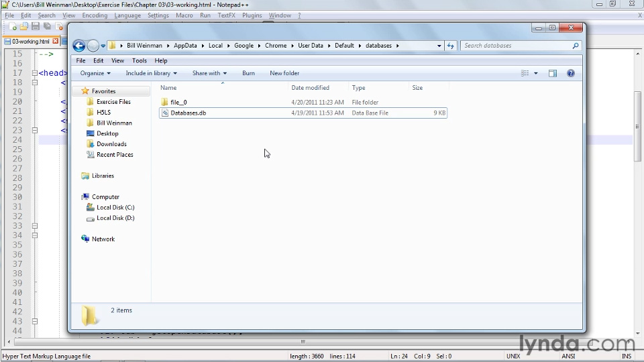Click User Data in the address breadcrumb
644x362 pixels.
click(311, 46)
